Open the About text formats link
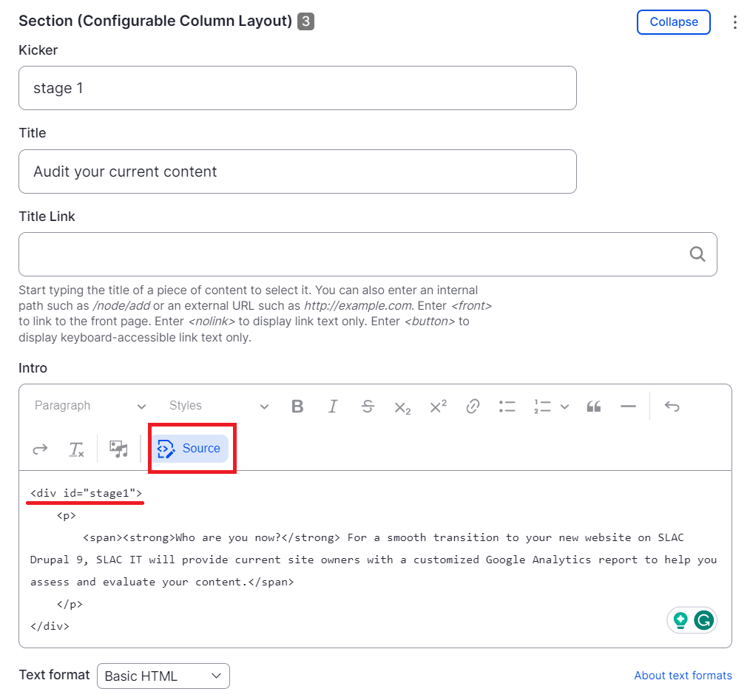The image size is (750, 700). click(x=682, y=675)
